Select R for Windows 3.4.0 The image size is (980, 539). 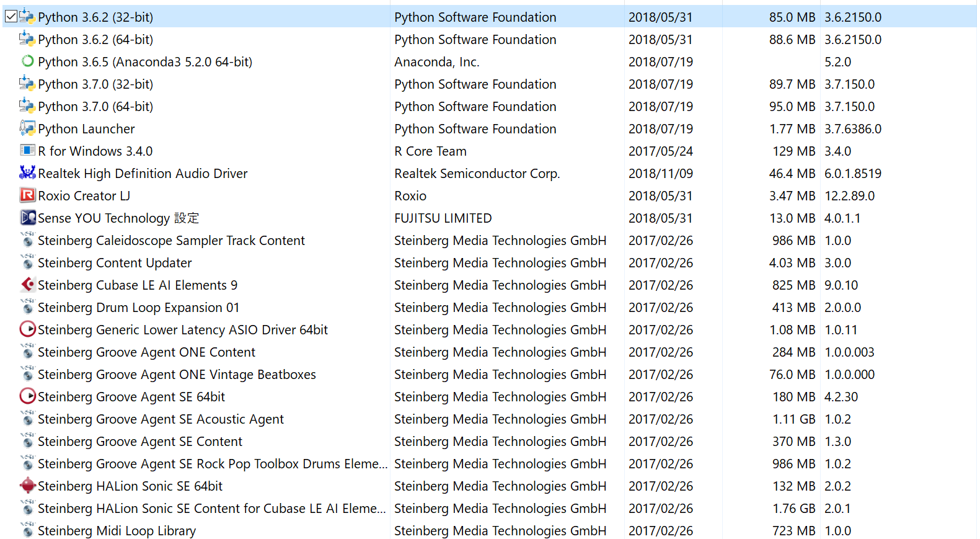[x=95, y=151]
